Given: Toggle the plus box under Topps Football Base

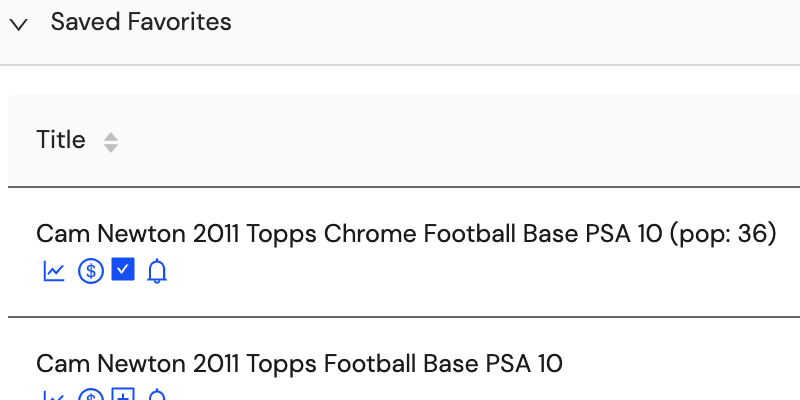Looking at the screenshot, I should (123, 394).
